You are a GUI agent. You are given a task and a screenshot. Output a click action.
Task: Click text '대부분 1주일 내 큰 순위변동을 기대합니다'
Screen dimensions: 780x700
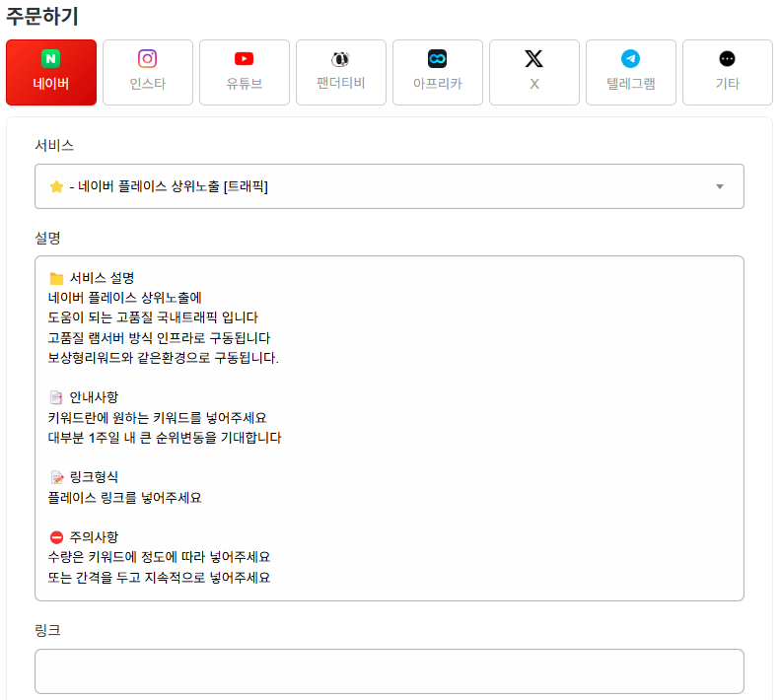pos(165,438)
